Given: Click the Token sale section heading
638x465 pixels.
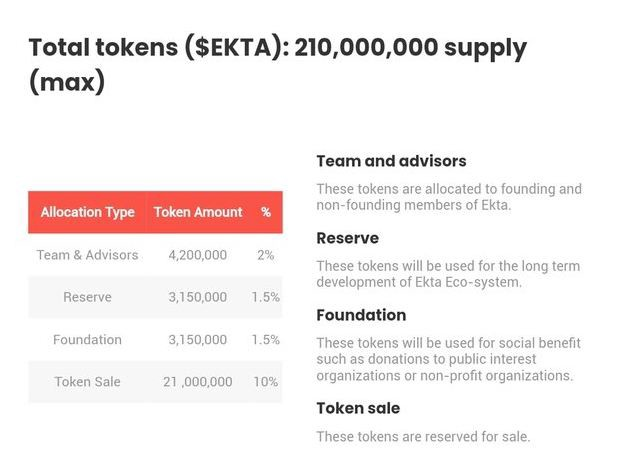Looking at the screenshot, I should pos(358,408).
